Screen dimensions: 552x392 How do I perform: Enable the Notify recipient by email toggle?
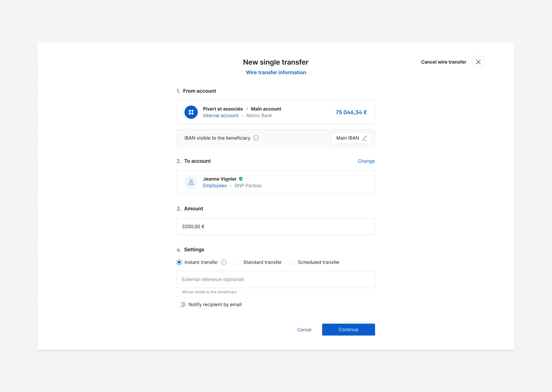(181, 304)
